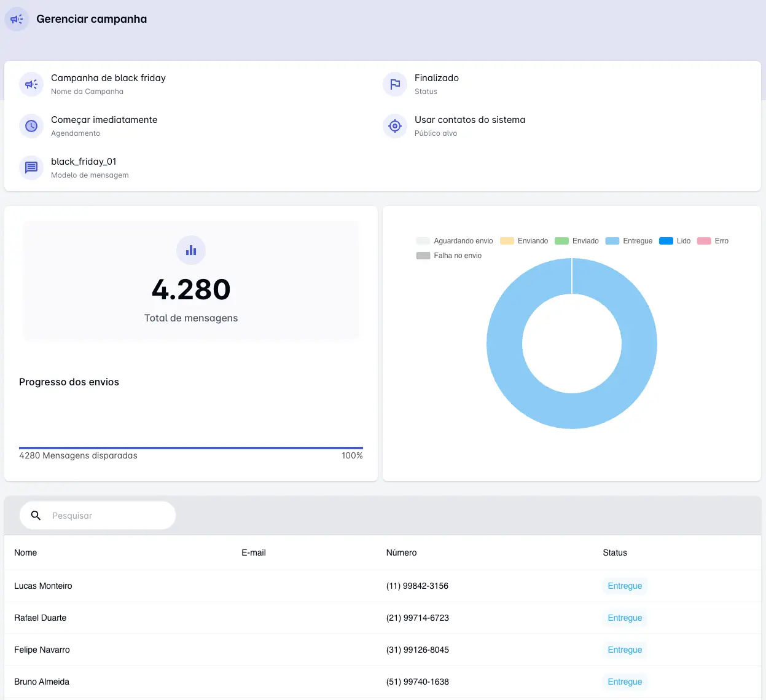Viewport: 766px width, 700px height.
Task: Toggle the Entregue legend item in chart
Action: point(628,241)
